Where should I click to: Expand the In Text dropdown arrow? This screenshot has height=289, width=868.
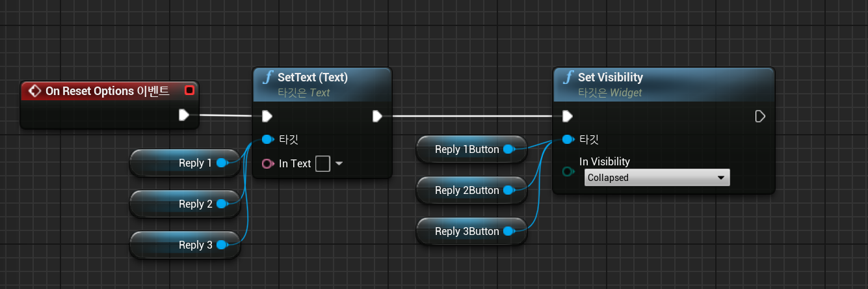click(339, 163)
